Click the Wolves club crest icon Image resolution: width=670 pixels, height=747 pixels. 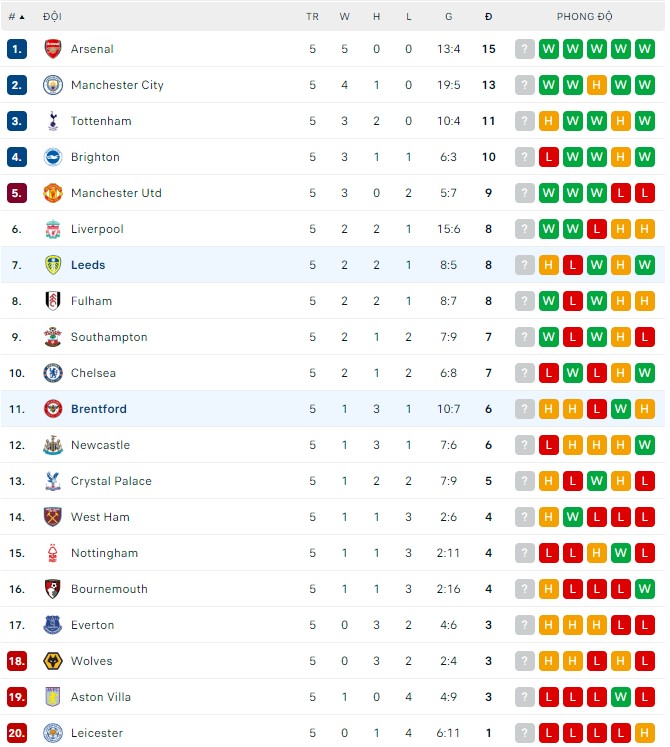[53, 661]
